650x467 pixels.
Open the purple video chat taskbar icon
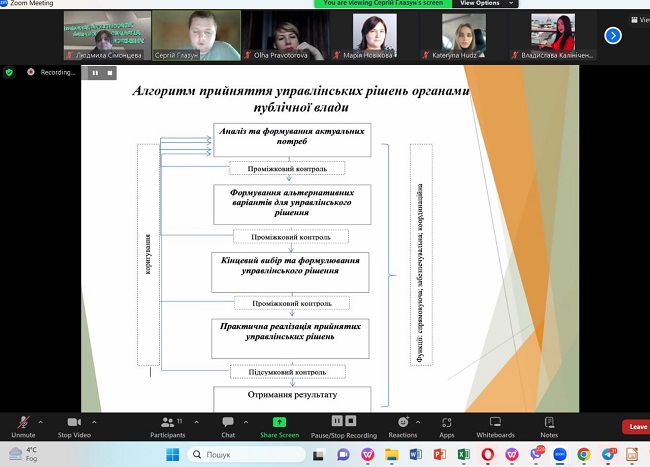click(343, 455)
